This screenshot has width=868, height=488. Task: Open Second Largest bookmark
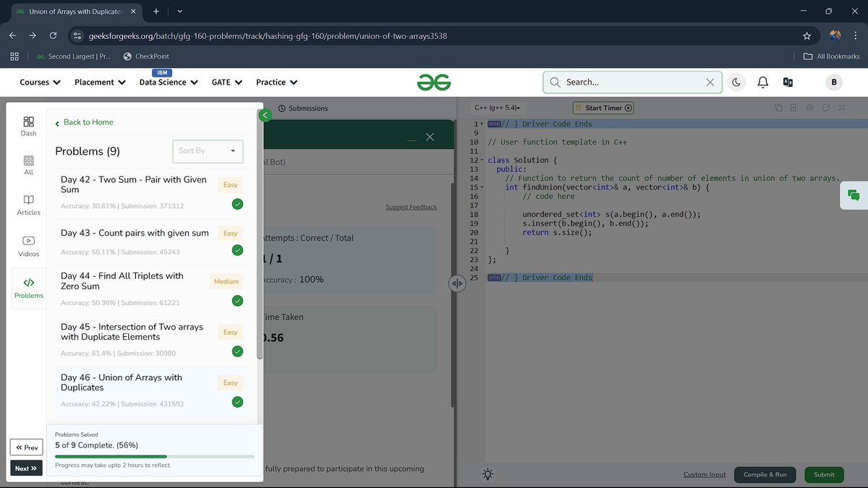[74, 56]
